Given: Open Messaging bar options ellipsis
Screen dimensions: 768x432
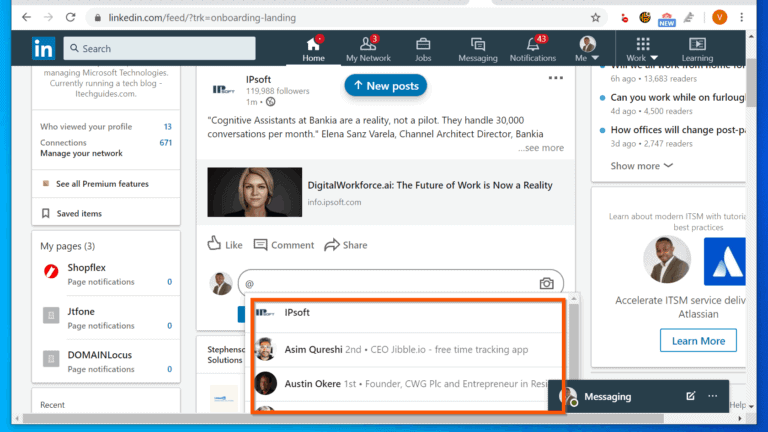Looking at the screenshot, I should (x=713, y=396).
